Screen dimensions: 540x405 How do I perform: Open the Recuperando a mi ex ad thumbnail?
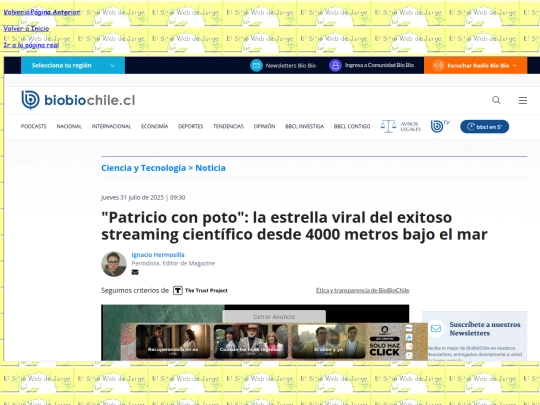[173, 342]
